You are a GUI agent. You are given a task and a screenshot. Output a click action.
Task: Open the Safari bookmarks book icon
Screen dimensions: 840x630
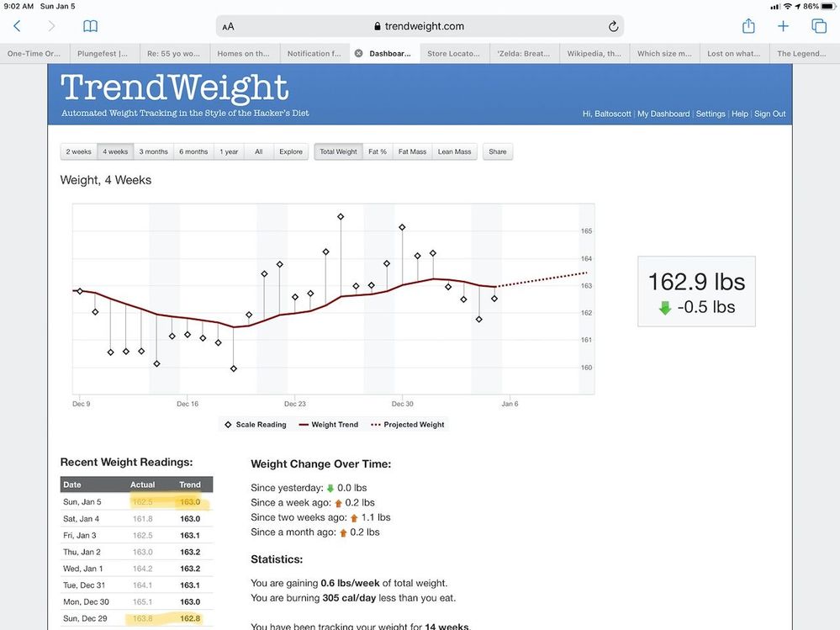[x=90, y=26]
